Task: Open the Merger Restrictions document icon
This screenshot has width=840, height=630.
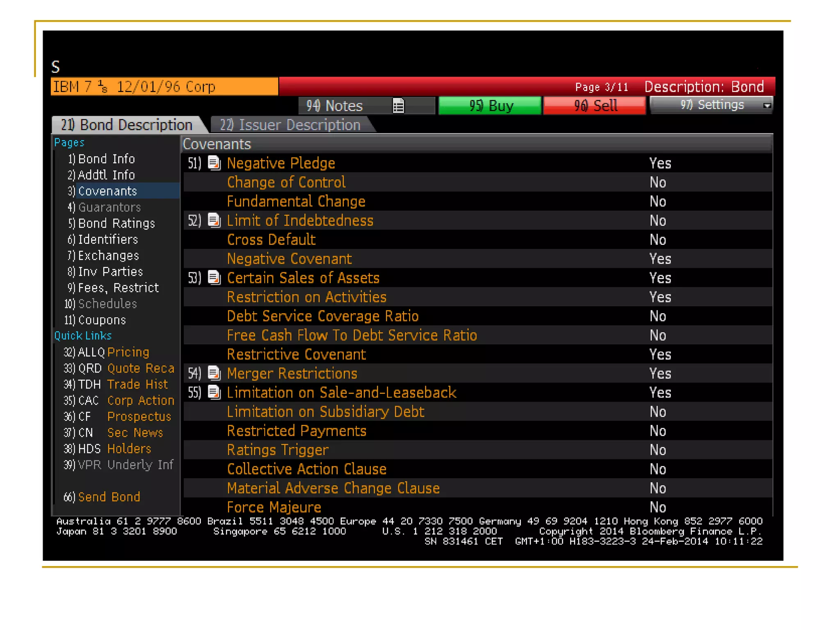Action: pos(214,373)
